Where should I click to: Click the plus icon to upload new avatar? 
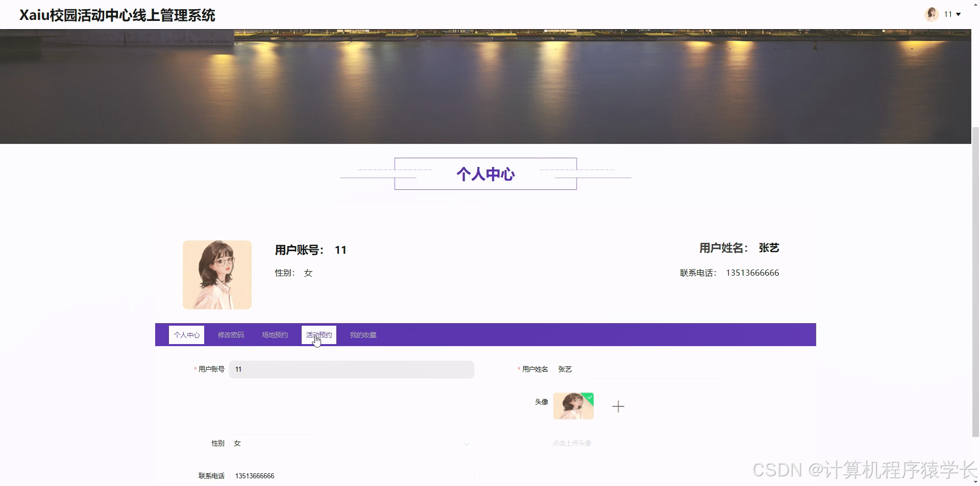pyautogui.click(x=618, y=406)
